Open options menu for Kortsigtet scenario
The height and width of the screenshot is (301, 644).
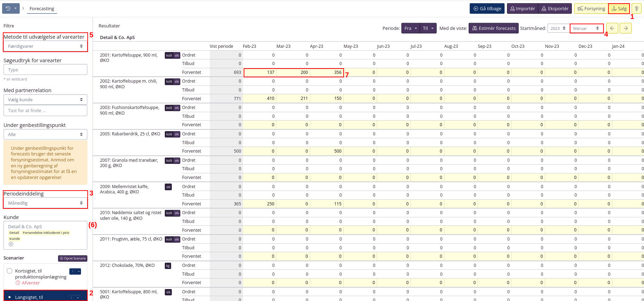point(75,271)
